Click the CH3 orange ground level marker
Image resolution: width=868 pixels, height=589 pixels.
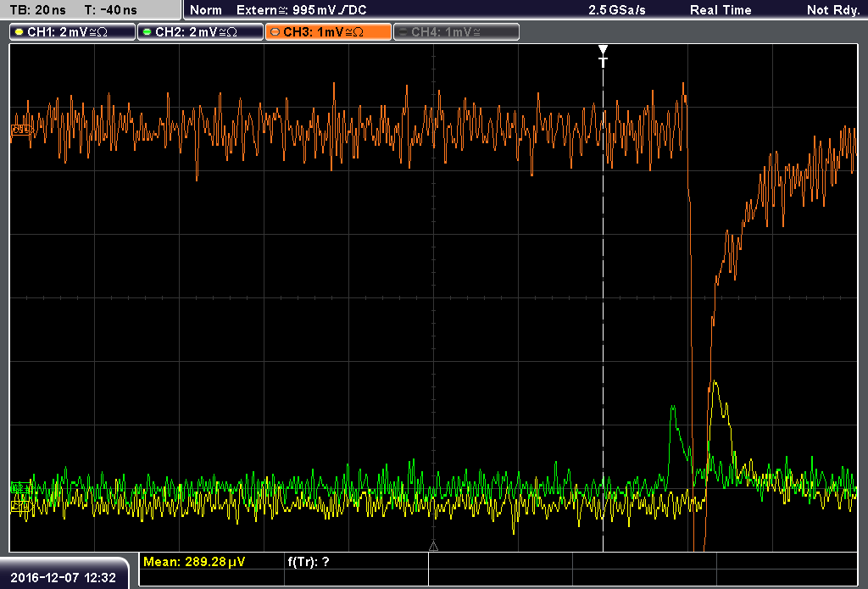tap(20, 131)
